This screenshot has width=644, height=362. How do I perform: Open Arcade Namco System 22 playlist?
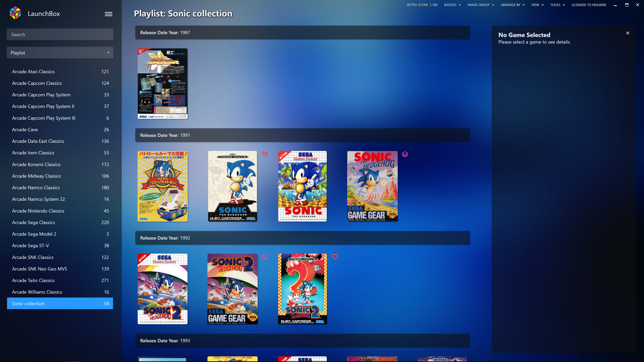60,199
